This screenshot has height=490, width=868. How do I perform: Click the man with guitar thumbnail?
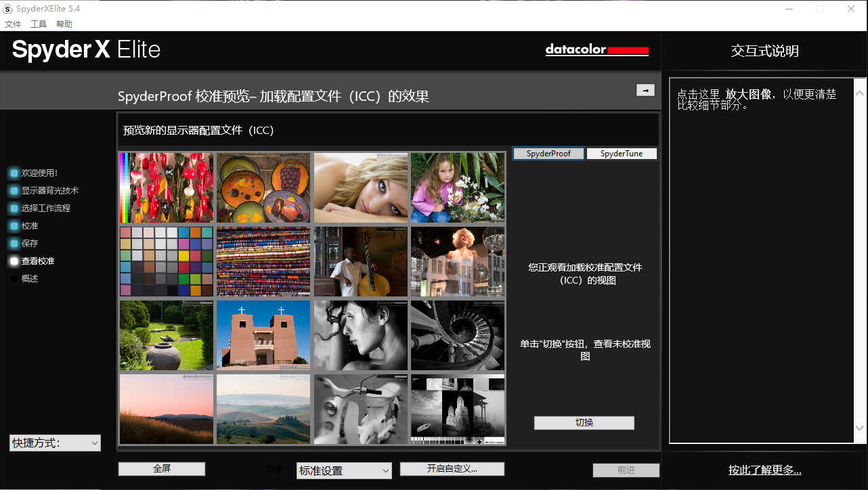coord(361,261)
